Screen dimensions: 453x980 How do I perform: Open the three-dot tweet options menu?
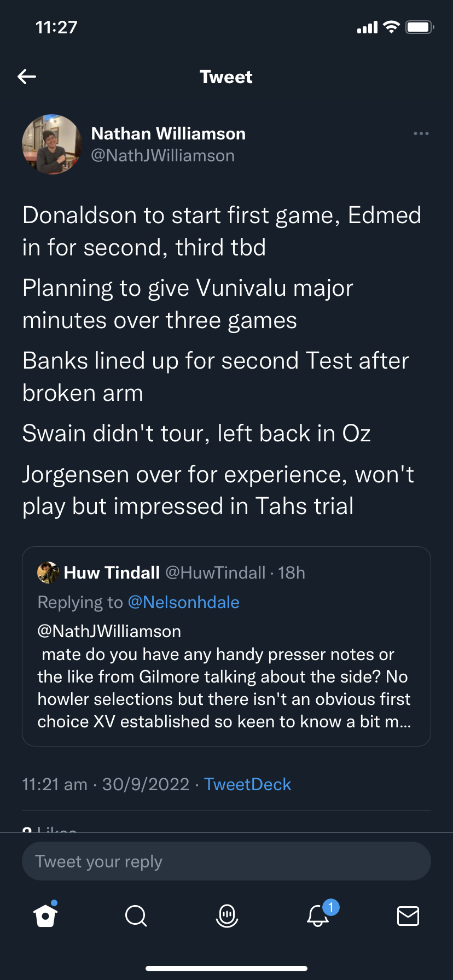click(x=421, y=133)
